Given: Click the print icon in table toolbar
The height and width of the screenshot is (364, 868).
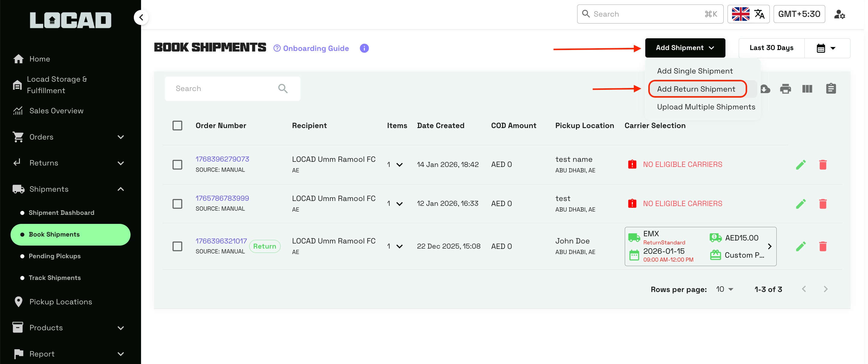Looking at the screenshot, I should pyautogui.click(x=785, y=89).
